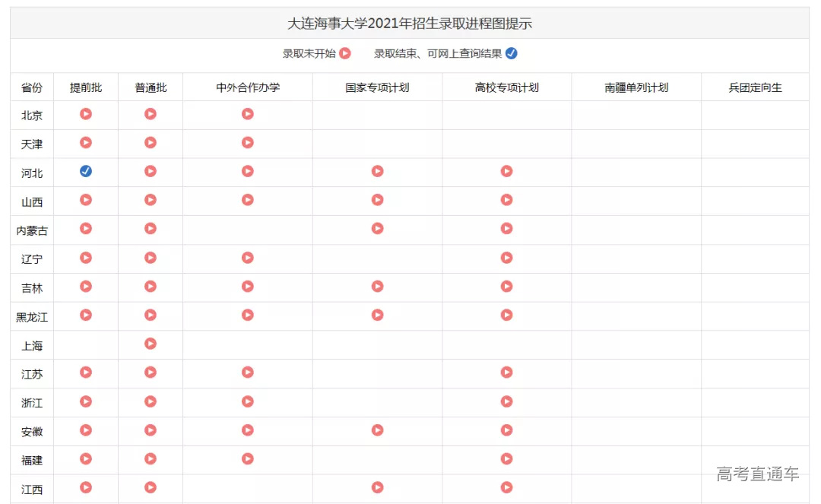Click the blue checkmark icon in 河北 提前批
Screen dimensions: 821x504
[86, 171]
